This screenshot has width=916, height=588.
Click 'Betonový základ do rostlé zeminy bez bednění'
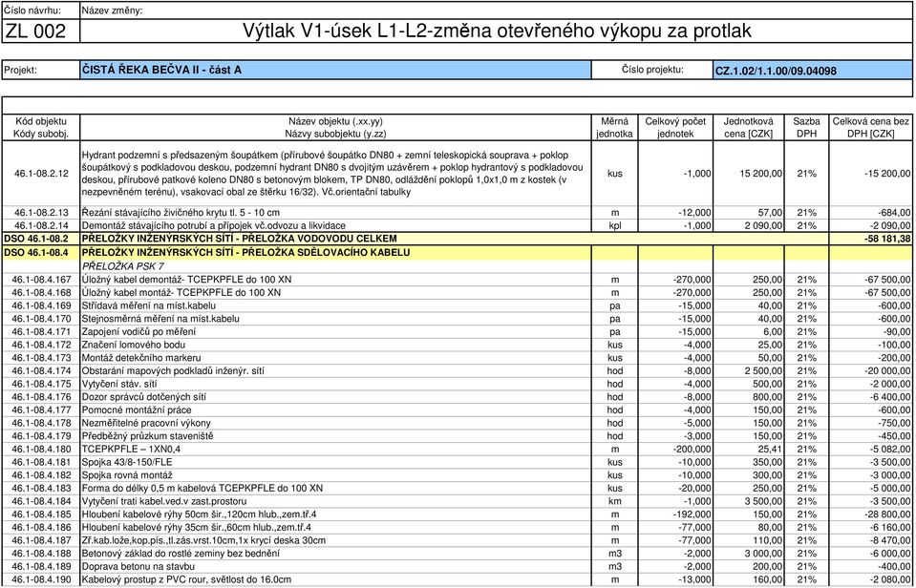tap(181, 553)
